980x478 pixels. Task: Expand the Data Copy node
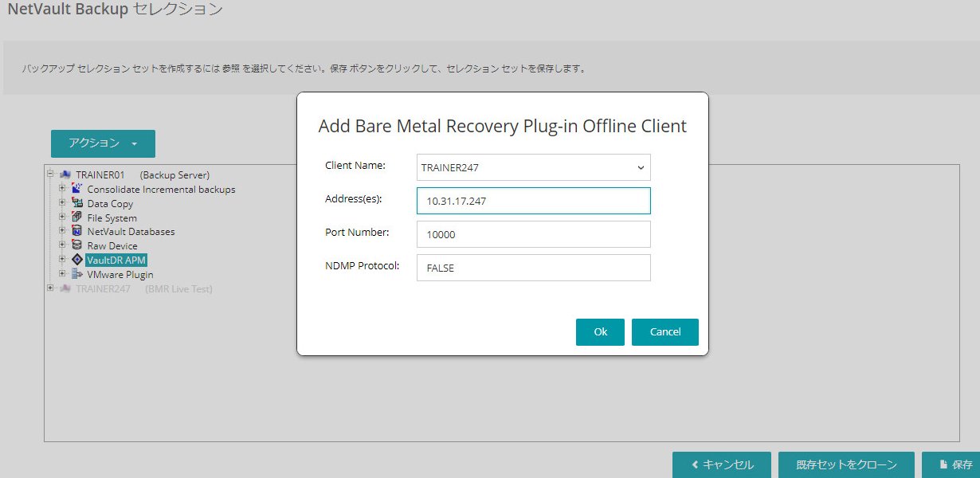(63, 203)
